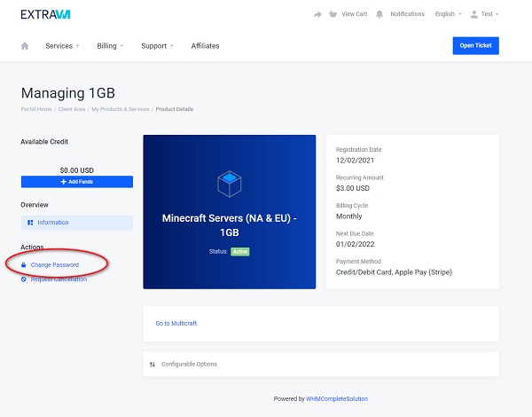This screenshot has height=417, width=532.
Task: Expand the Support menu
Action: (157, 46)
